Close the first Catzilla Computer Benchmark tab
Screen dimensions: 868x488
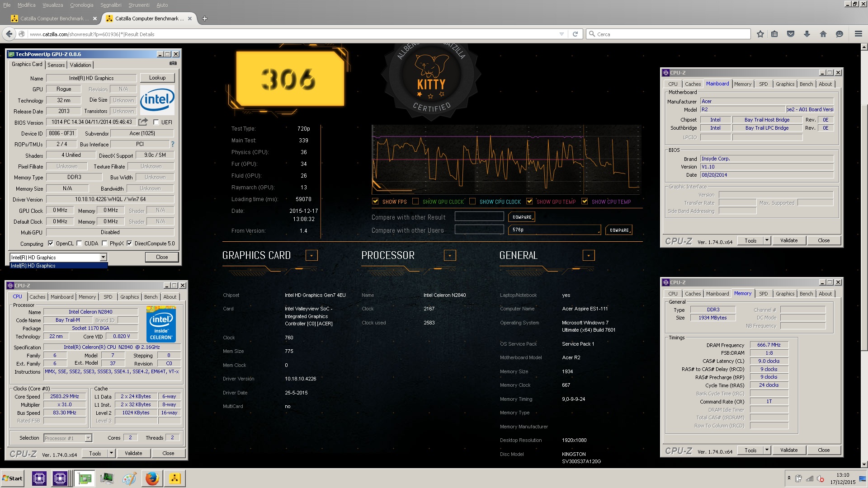94,19
